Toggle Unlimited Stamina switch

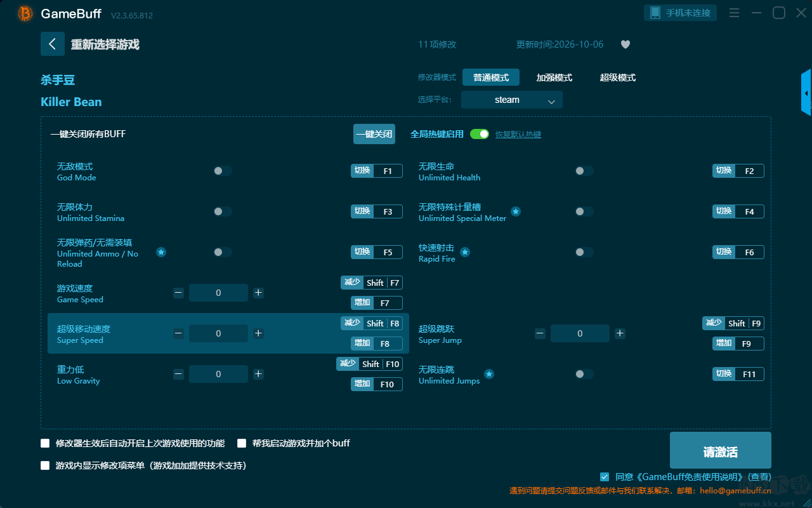click(x=223, y=211)
